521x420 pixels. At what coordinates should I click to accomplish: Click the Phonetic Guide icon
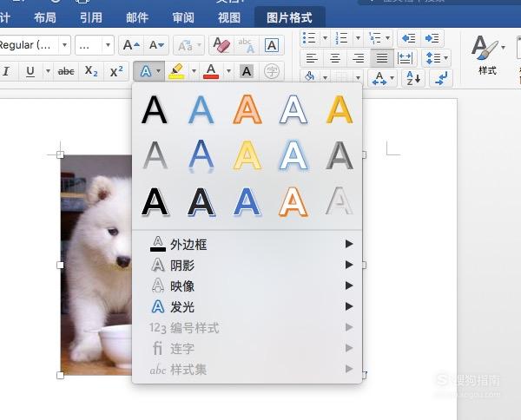[247, 45]
